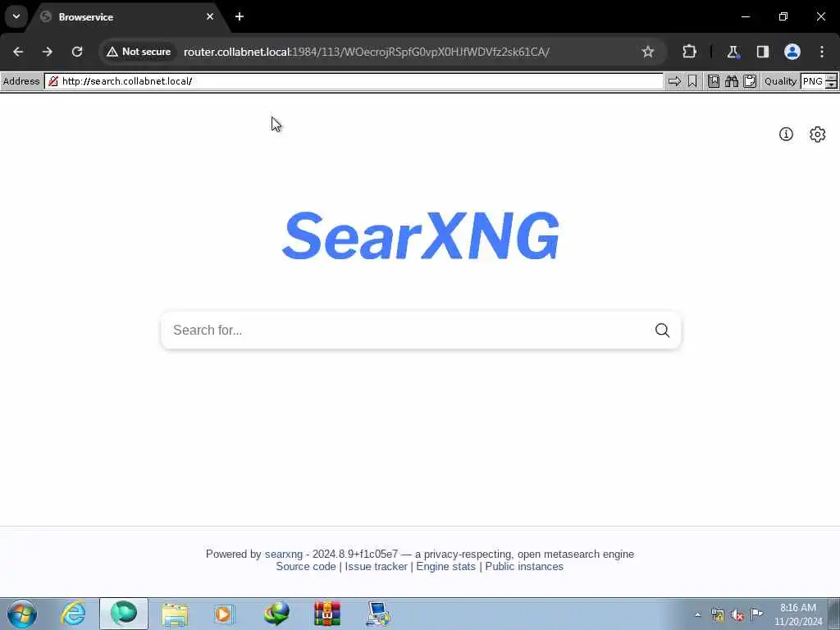Open File Explorer from taskbar
This screenshot has width=840, height=630.
(175, 614)
